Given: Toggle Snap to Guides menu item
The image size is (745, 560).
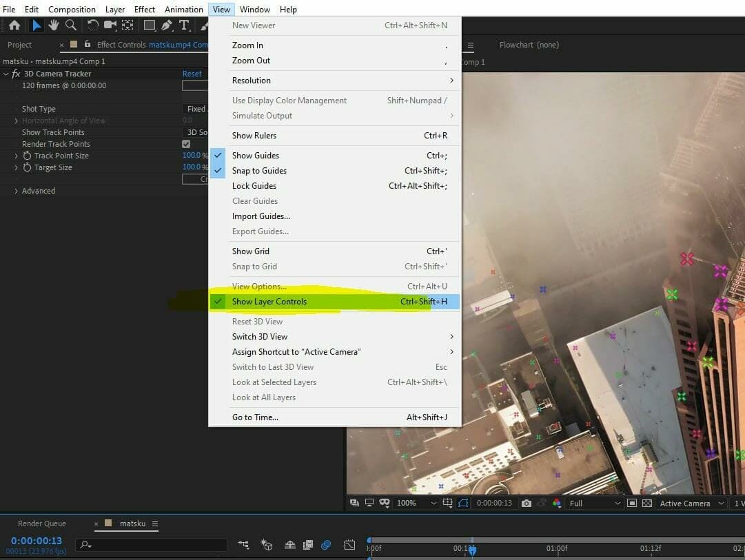Looking at the screenshot, I should [334, 171].
